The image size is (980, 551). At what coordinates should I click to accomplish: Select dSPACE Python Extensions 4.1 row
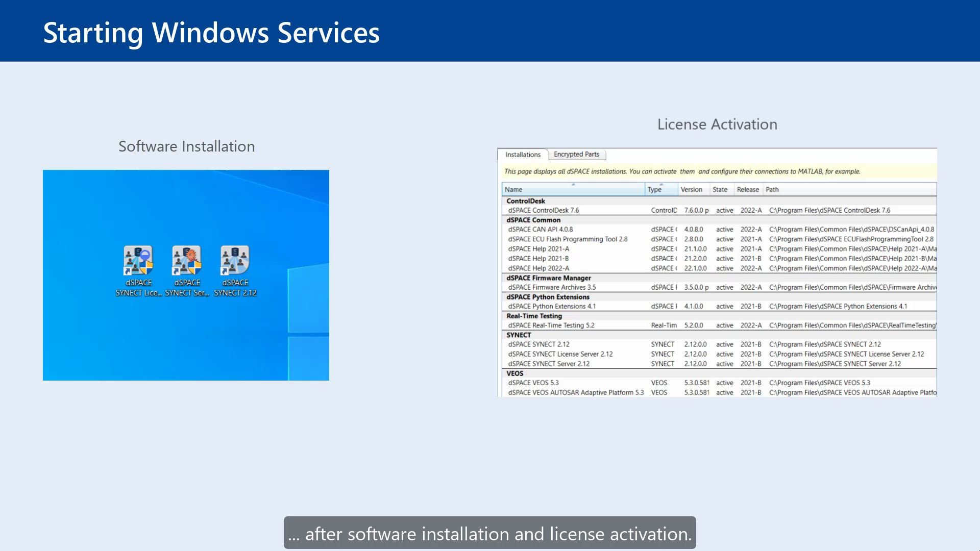point(719,306)
